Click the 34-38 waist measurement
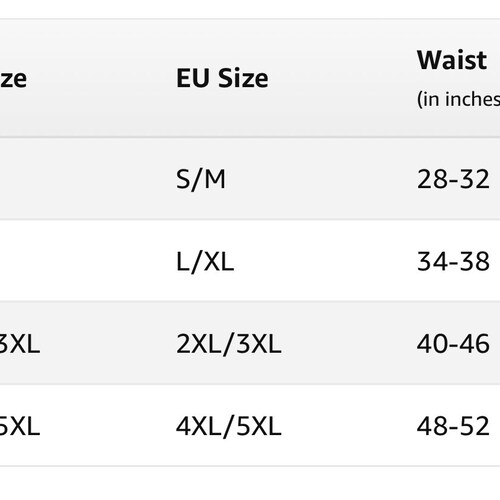 pyautogui.click(x=453, y=262)
